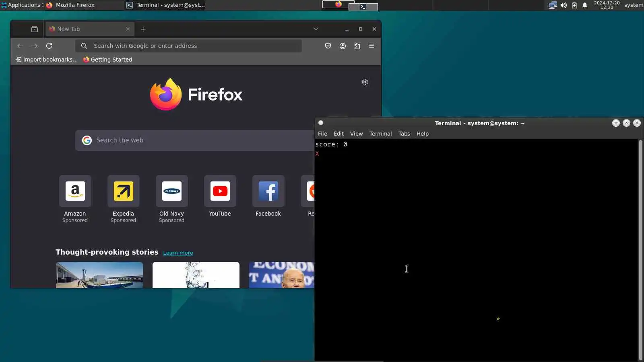
Task: Go back using Firefox's back arrow
Action: pos(20,46)
